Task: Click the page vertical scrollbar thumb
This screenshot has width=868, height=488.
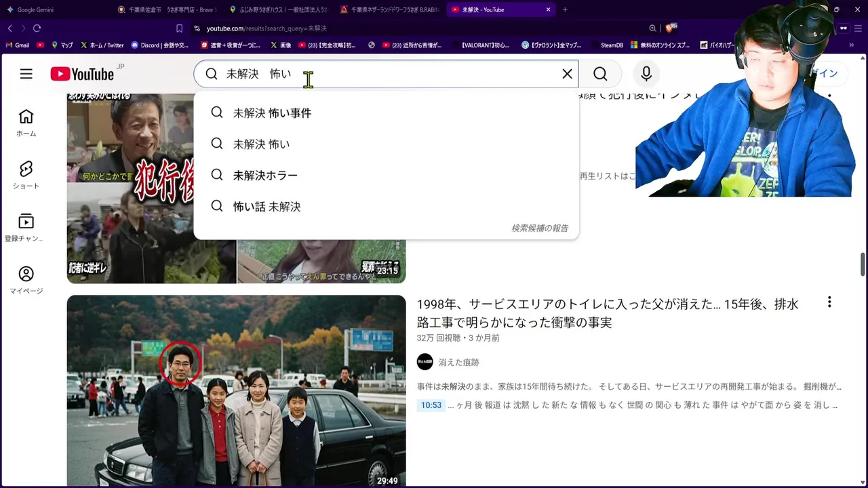Action: point(863,264)
